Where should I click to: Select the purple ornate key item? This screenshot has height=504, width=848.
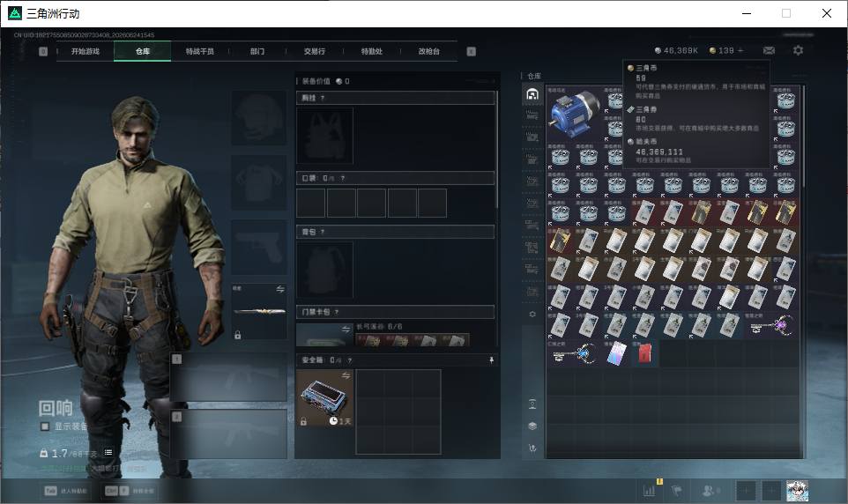771,325
